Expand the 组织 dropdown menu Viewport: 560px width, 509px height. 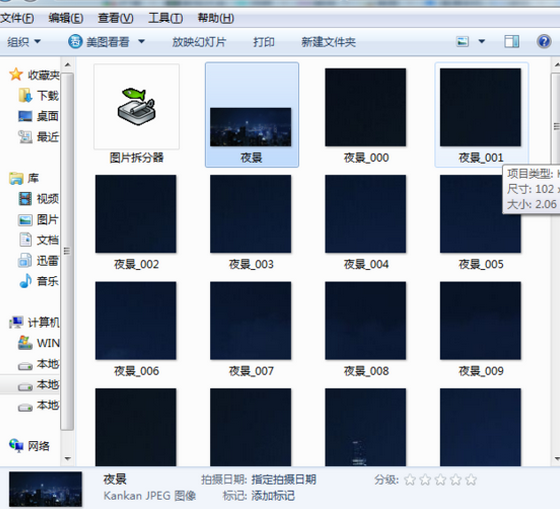(x=24, y=42)
